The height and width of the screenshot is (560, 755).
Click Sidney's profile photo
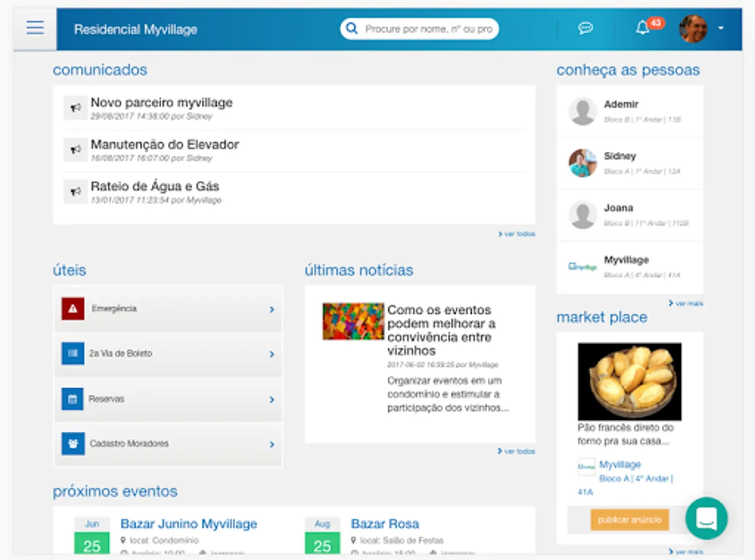[583, 163]
